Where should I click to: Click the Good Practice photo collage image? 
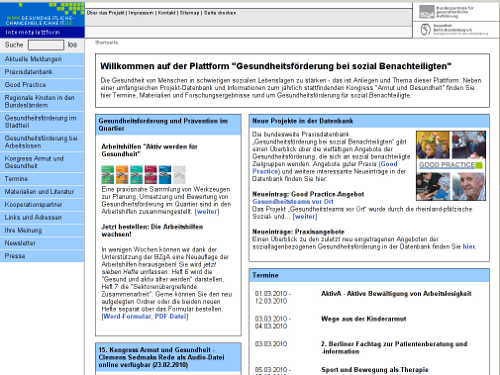click(x=451, y=166)
